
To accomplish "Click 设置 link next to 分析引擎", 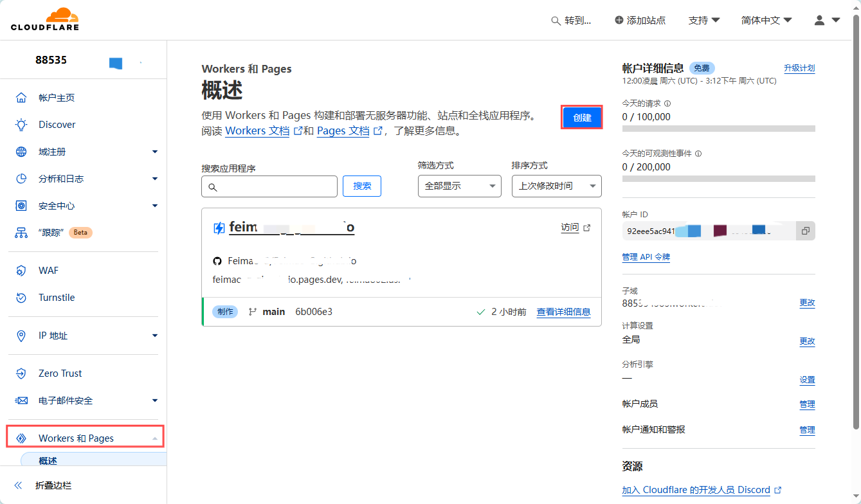I will pos(807,380).
